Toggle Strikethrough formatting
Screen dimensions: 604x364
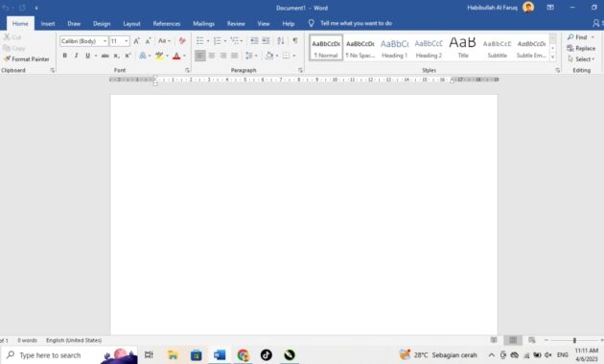pyautogui.click(x=105, y=56)
